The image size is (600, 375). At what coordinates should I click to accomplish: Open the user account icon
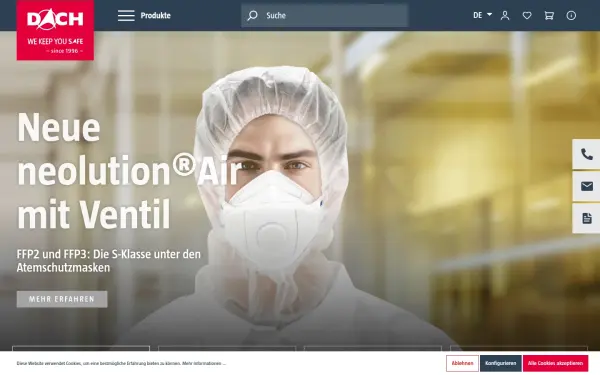pos(505,16)
